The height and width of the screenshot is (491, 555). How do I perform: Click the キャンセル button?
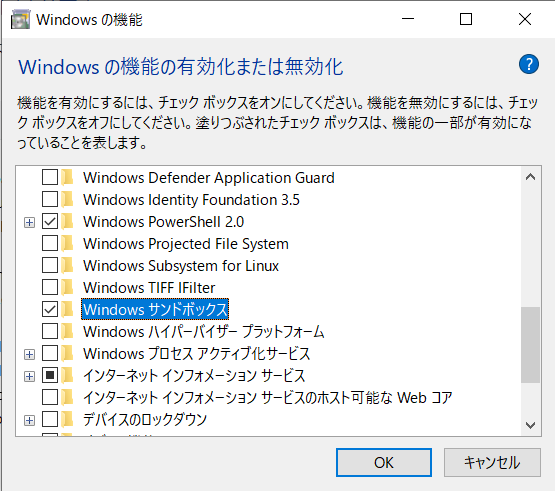coord(492,462)
